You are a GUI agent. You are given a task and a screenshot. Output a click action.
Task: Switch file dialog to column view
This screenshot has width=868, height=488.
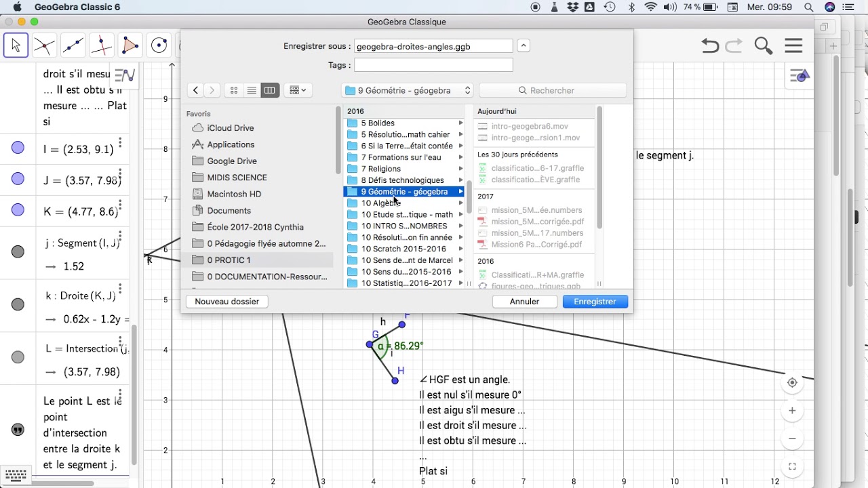(270, 90)
